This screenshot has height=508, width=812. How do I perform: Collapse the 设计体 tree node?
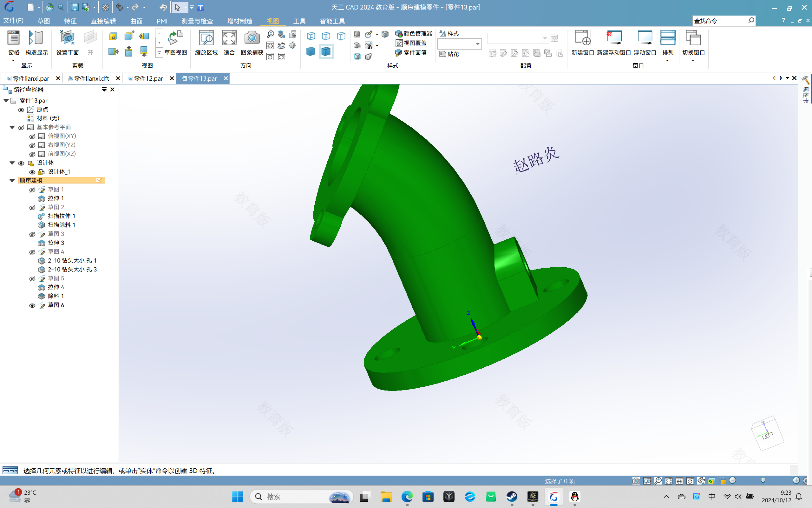pyautogui.click(x=12, y=163)
